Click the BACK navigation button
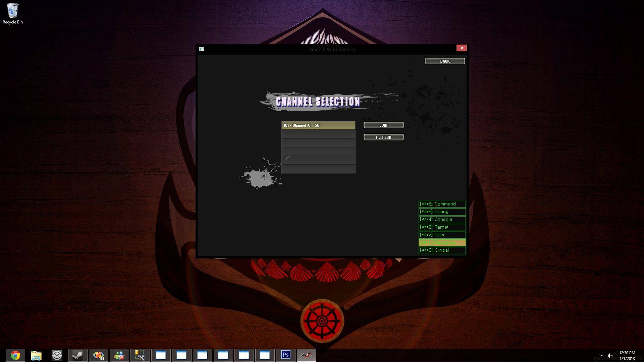 point(444,61)
